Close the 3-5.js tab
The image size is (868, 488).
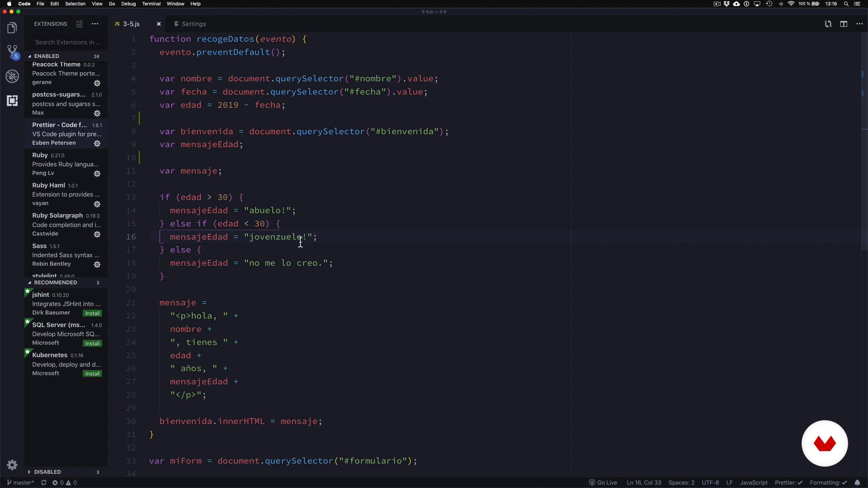pos(159,24)
